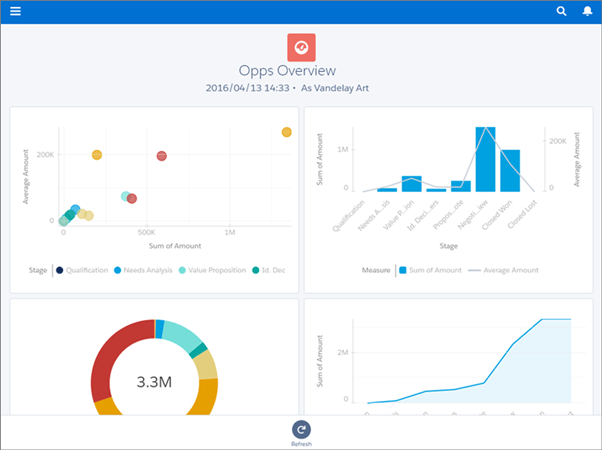The width and height of the screenshot is (602, 450).
Task: Click the 'As Vandelay Art' text
Action: coord(335,88)
